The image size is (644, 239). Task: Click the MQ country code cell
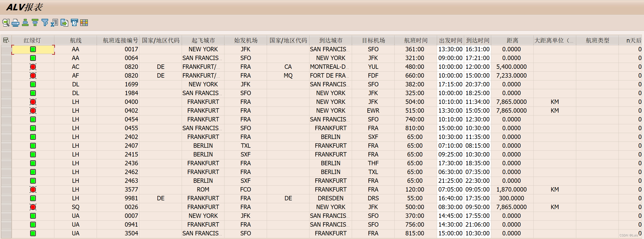pyautogui.click(x=288, y=76)
